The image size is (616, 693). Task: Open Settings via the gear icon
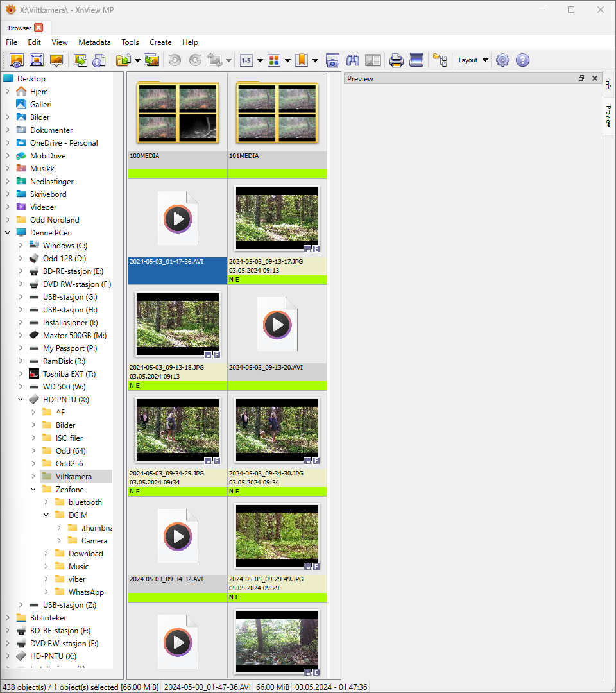point(502,60)
